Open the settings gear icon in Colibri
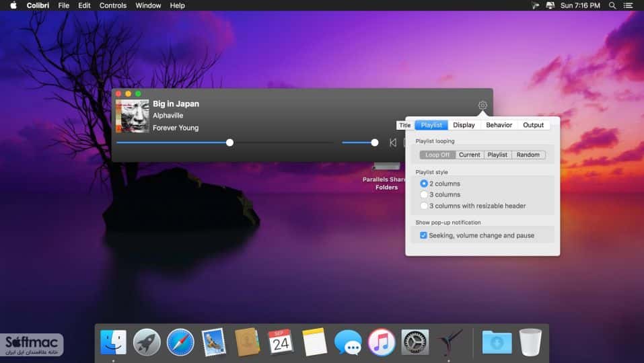 coord(482,105)
